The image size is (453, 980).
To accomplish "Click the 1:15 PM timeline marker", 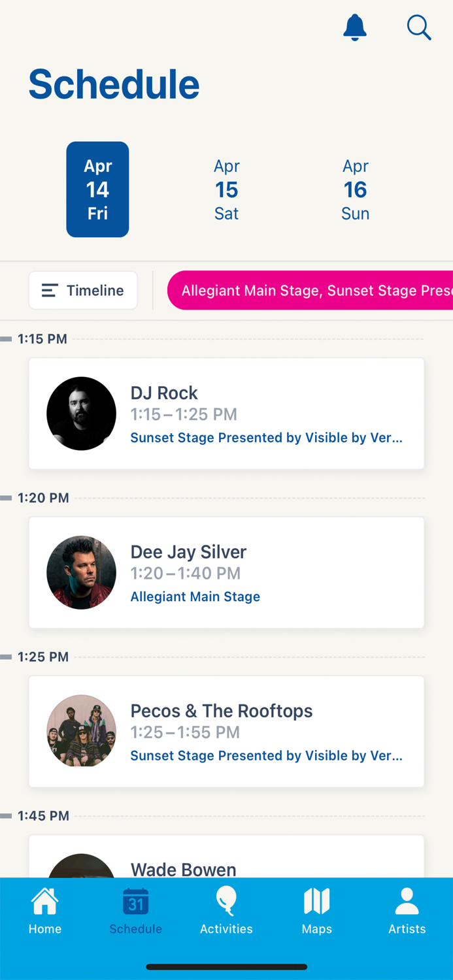I will 43,338.
